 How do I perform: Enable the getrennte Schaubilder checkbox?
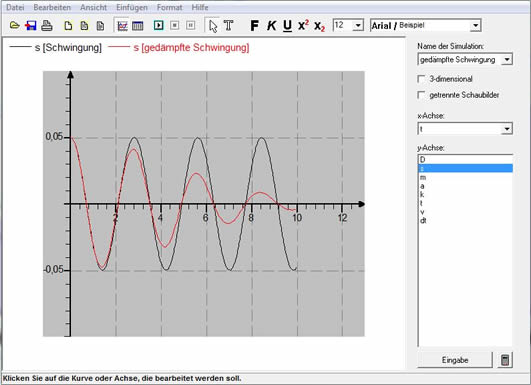(421, 95)
